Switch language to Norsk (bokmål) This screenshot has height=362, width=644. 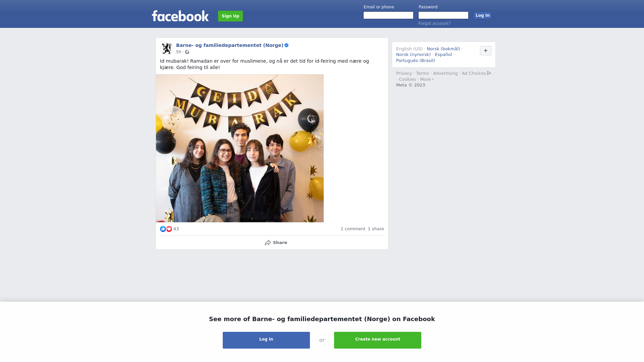tap(443, 49)
